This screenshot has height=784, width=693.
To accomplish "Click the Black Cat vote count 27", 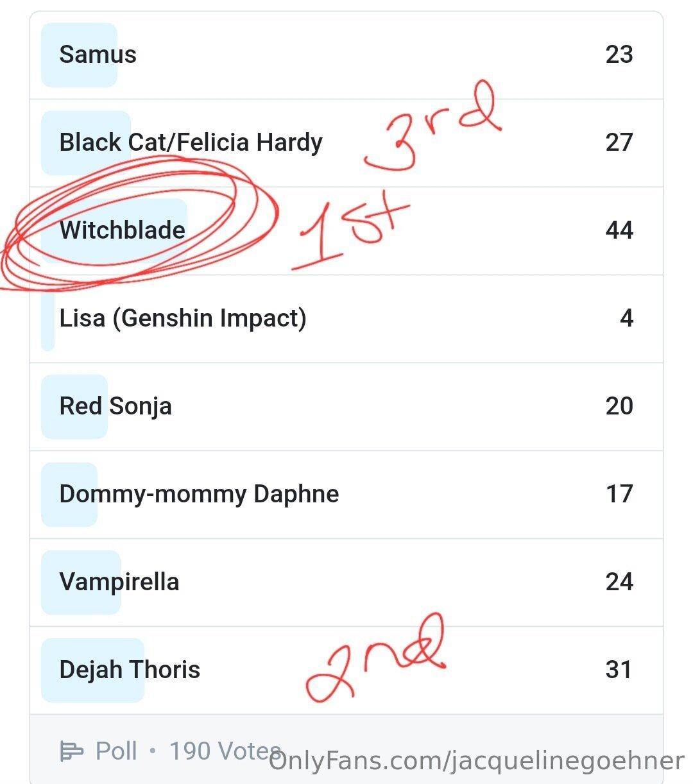I will tap(619, 142).
